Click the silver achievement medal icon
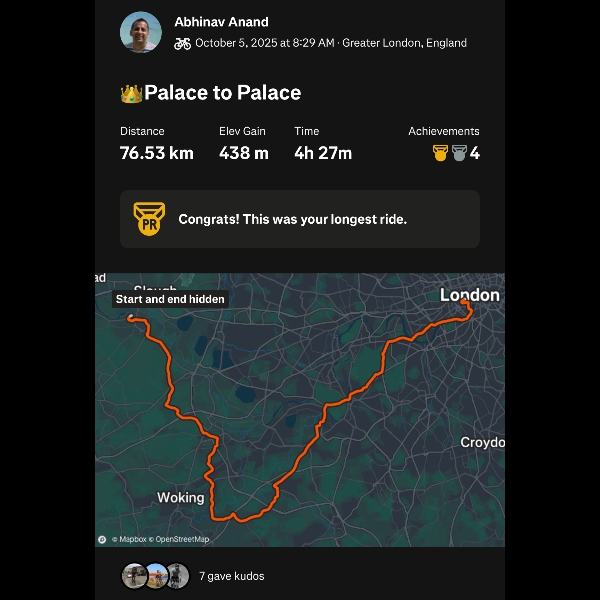Image resolution: width=600 pixels, height=600 pixels. (459, 153)
